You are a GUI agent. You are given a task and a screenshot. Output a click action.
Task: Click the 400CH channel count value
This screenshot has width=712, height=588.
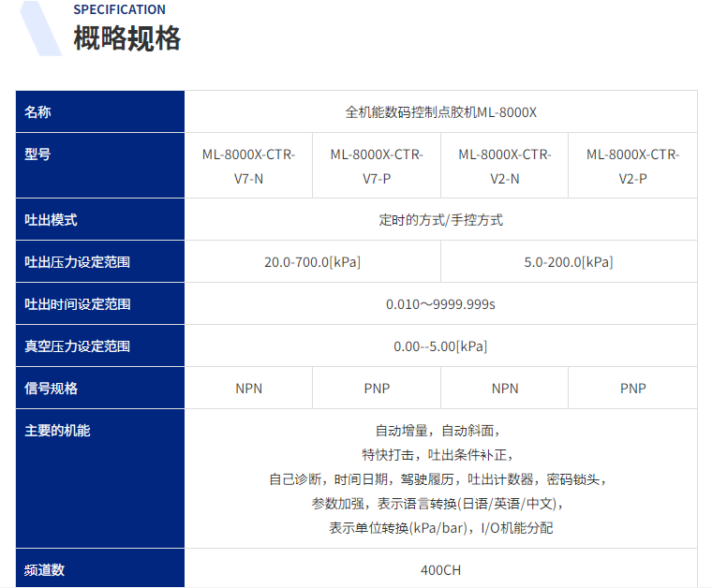[x=440, y=569]
